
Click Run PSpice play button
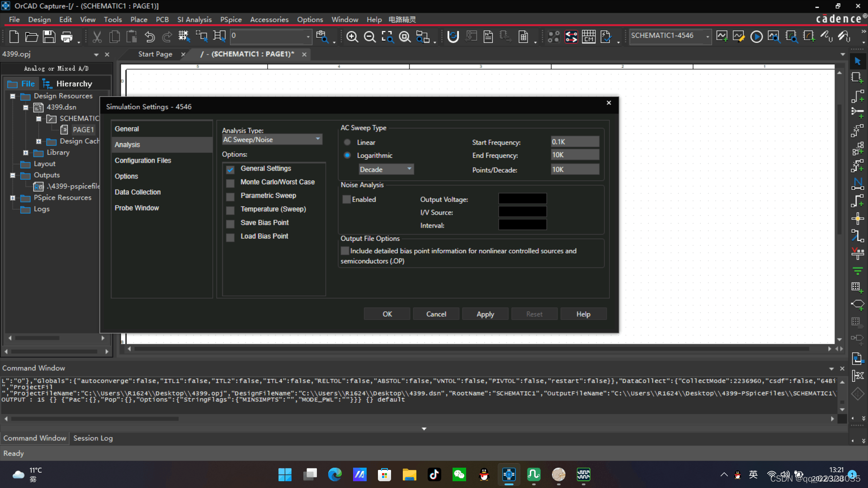coord(756,37)
